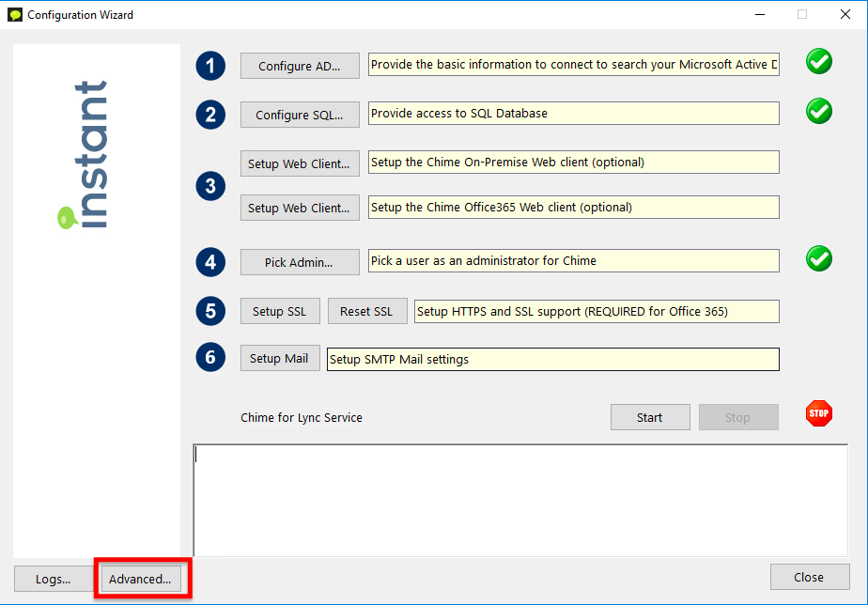Click the step 6 number icon
868x605 pixels.
[210, 357]
